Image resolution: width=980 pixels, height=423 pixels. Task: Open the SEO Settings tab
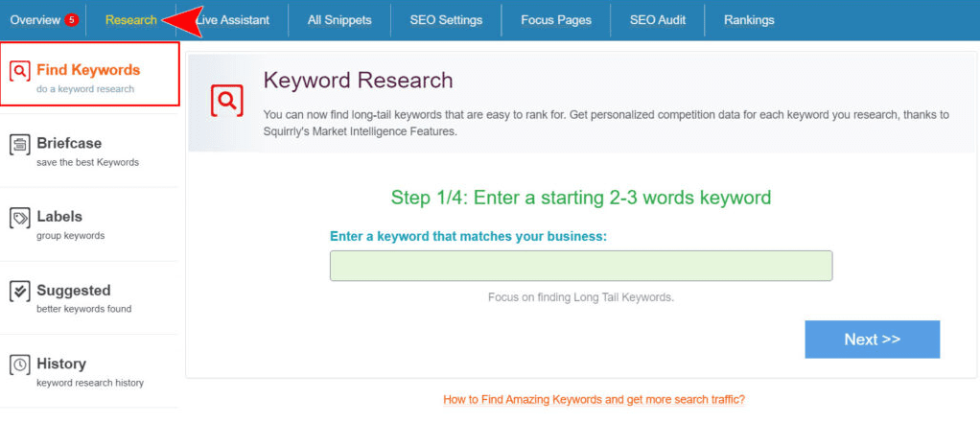pos(446,20)
